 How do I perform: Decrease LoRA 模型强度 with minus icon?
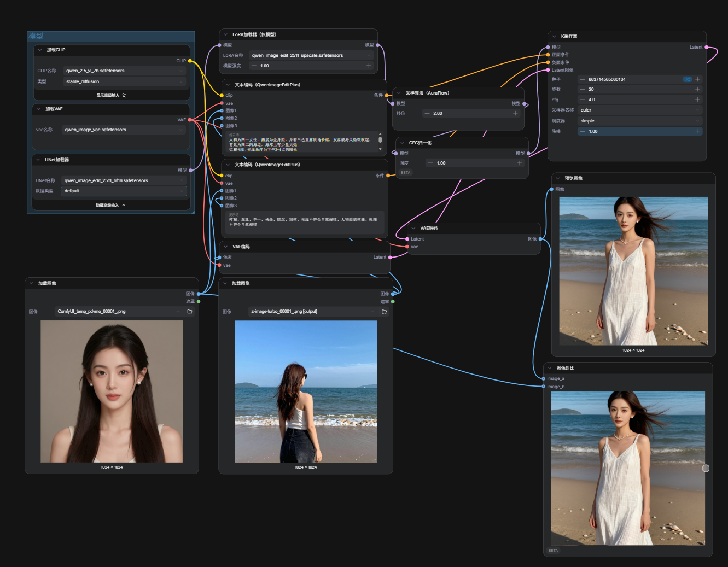coord(254,66)
